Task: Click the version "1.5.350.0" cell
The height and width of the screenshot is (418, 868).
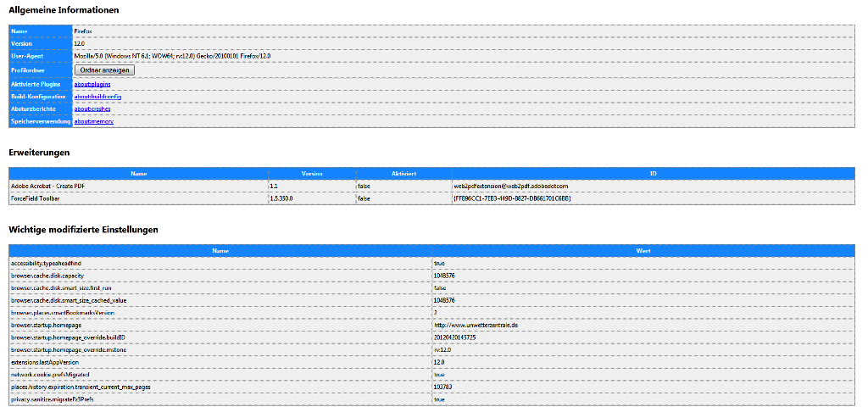Action: 313,198
